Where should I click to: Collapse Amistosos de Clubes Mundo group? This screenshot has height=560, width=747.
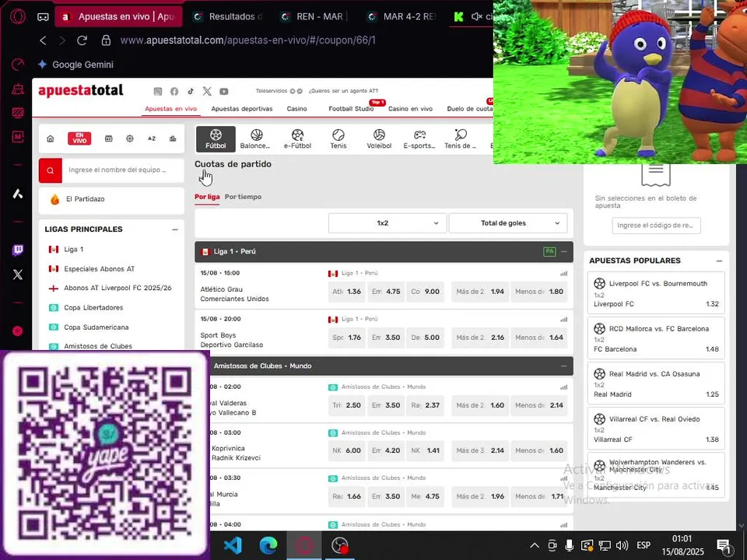coord(564,366)
